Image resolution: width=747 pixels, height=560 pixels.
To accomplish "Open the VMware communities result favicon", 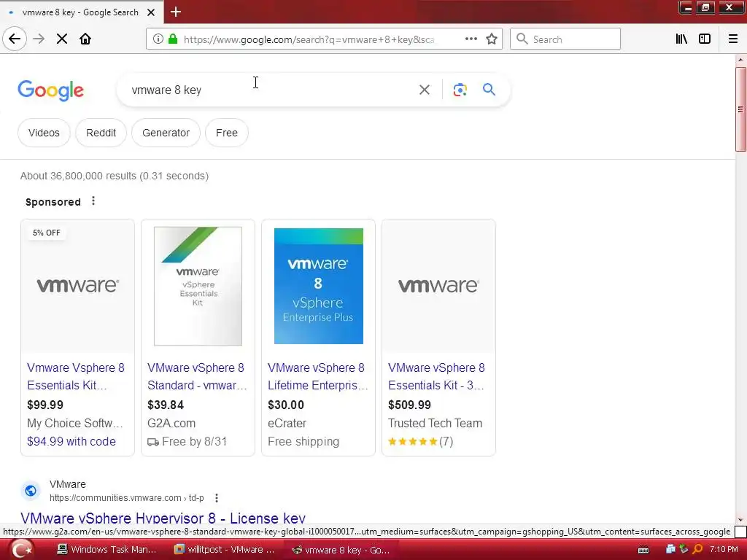I will [x=31, y=491].
